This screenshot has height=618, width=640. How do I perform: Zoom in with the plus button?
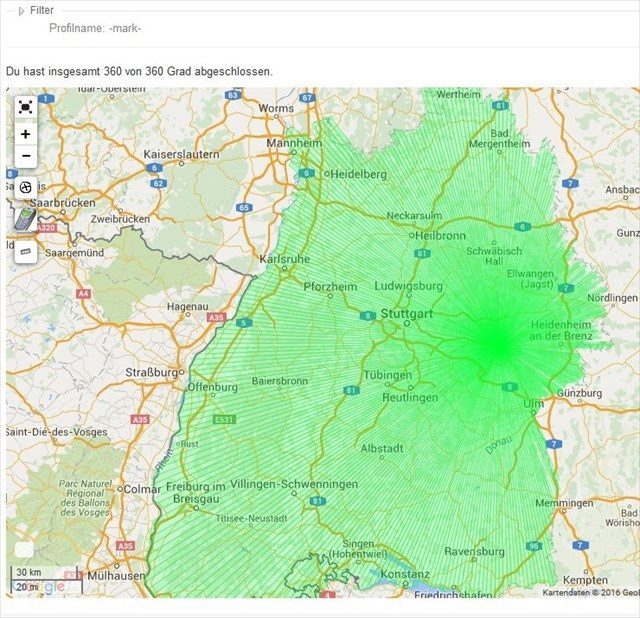(26, 134)
